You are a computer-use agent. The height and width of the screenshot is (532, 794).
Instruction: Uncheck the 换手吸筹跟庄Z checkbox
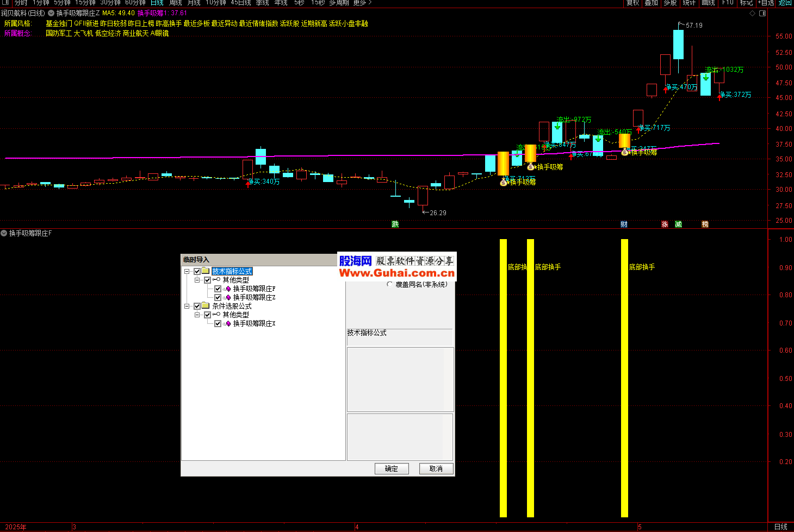pyautogui.click(x=218, y=297)
